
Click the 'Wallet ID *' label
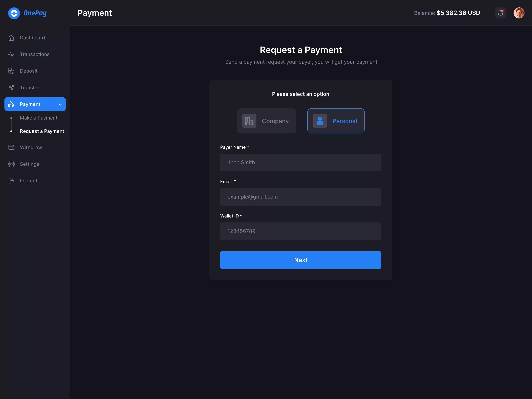pyautogui.click(x=231, y=216)
